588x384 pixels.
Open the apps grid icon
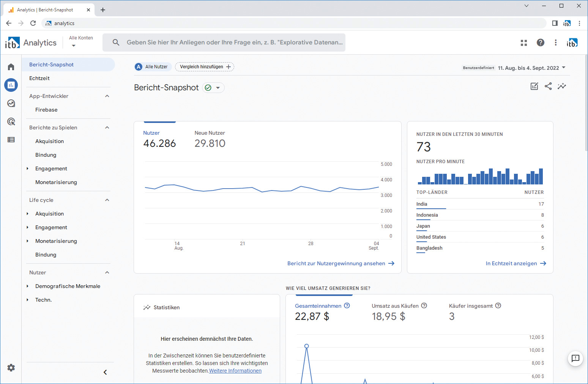(524, 43)
